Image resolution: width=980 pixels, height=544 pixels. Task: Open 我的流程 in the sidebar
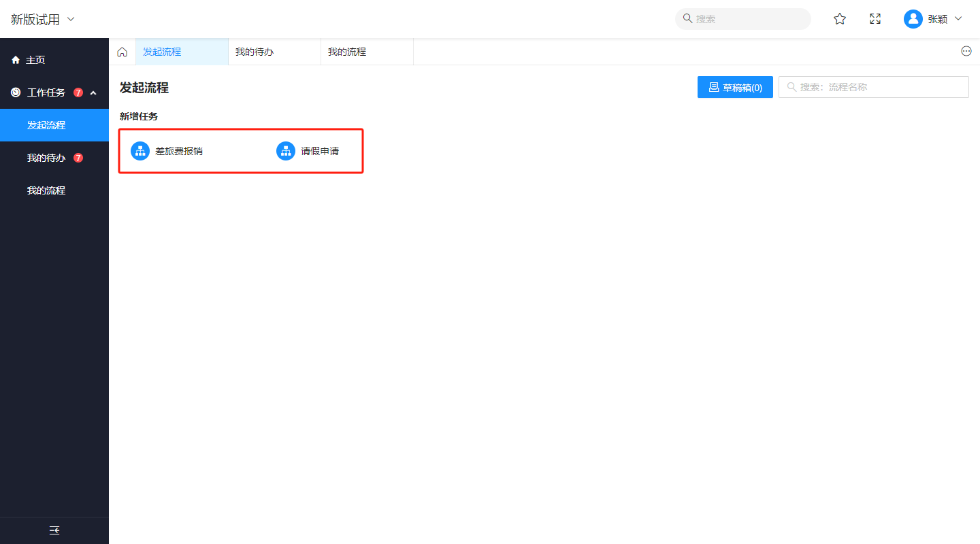46,190
